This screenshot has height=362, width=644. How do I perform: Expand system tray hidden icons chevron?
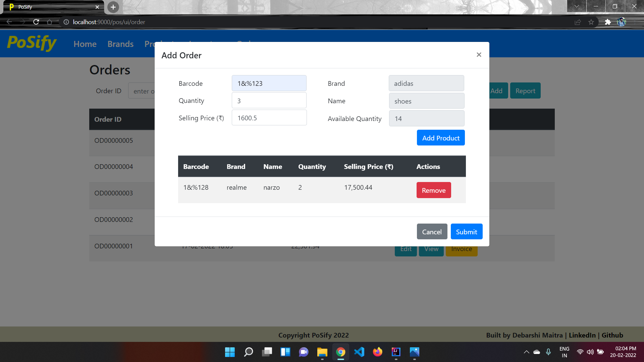pos(526,352)
